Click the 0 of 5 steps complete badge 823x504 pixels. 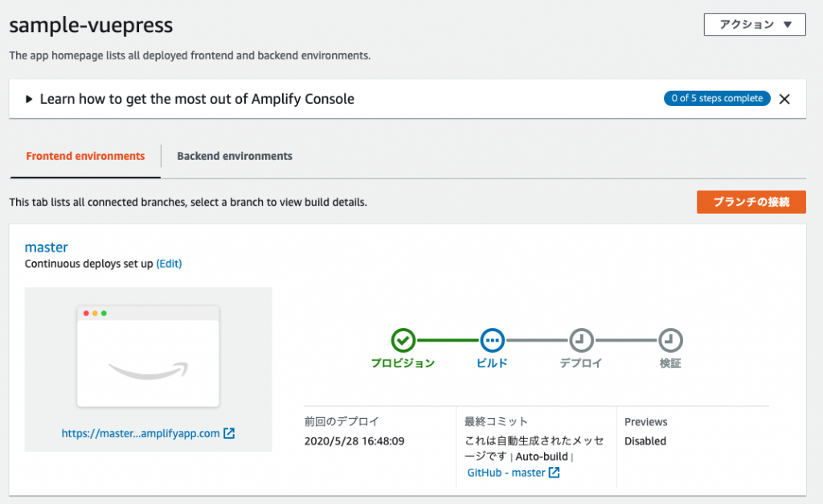coord(716,98)
